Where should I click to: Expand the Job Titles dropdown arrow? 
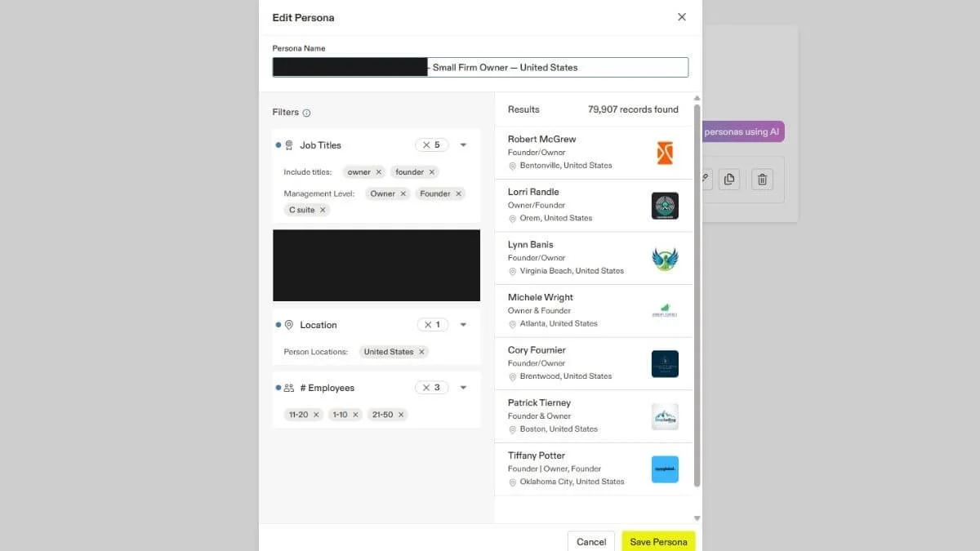463,145
